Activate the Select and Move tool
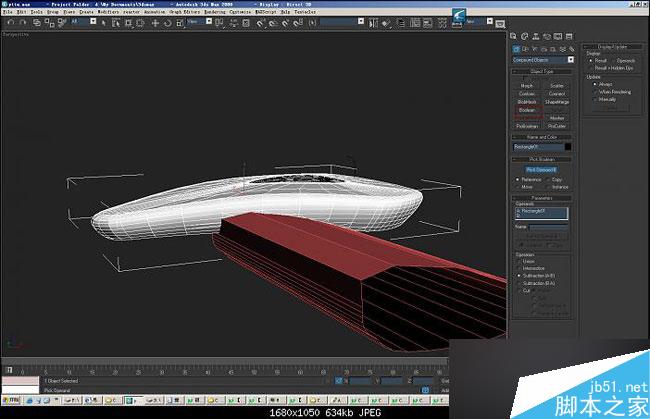 (x=155, y=23)
